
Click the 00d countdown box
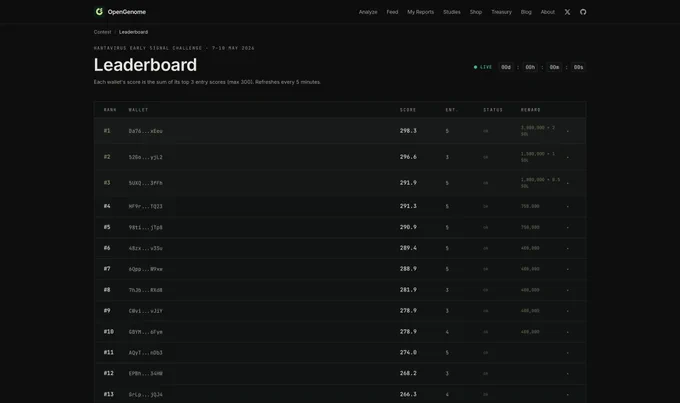(506, 67)
